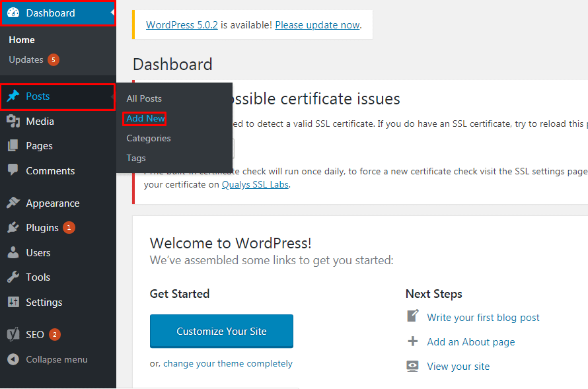Open the Qualys SSL Labs link
Screen dimensions: 588x389
click(255, 185)
